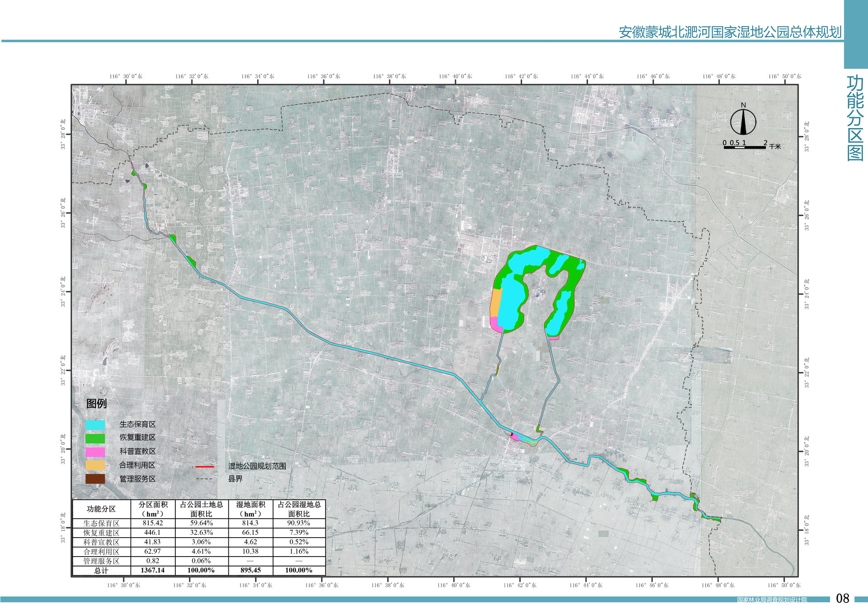This screenshot has width=868, height=614.
Task: Click the map scale bar
Action: tap(745, 147)
